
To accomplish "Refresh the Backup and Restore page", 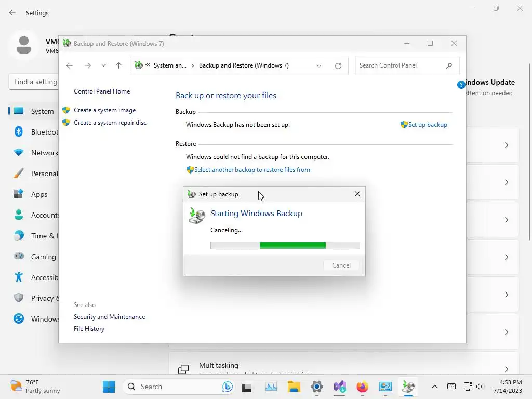I will [x=338, y=66].
